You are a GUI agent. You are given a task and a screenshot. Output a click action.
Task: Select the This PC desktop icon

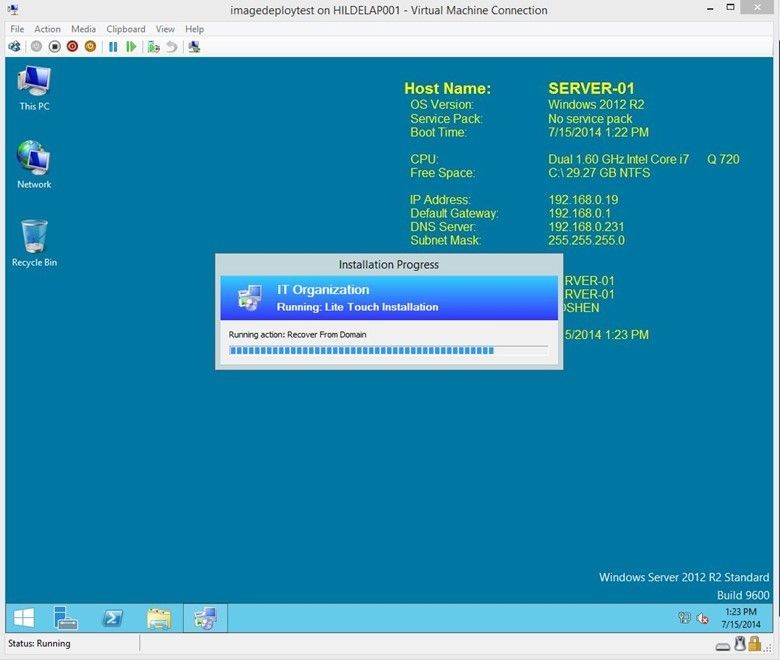[x=34, y=88]
